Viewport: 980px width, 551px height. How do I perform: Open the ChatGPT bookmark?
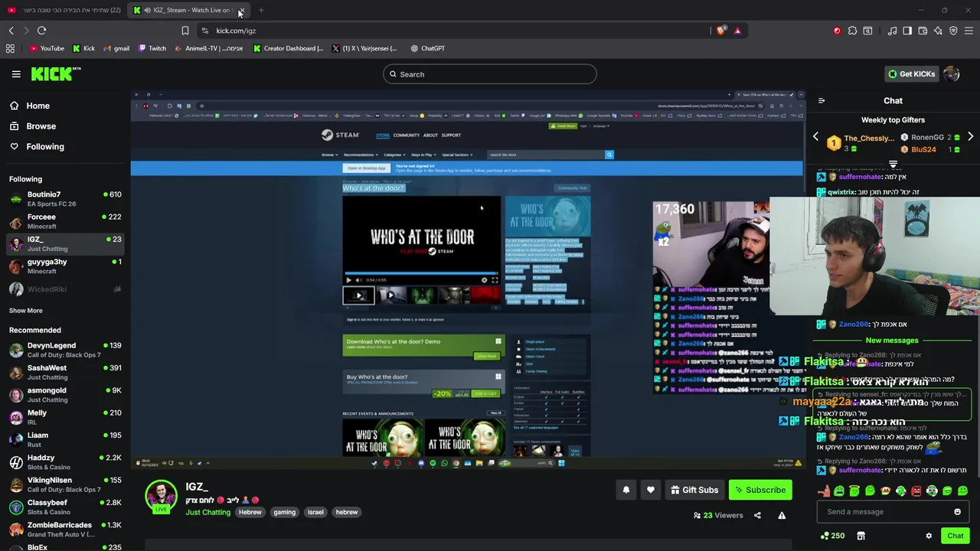click(x=427, y=48)
